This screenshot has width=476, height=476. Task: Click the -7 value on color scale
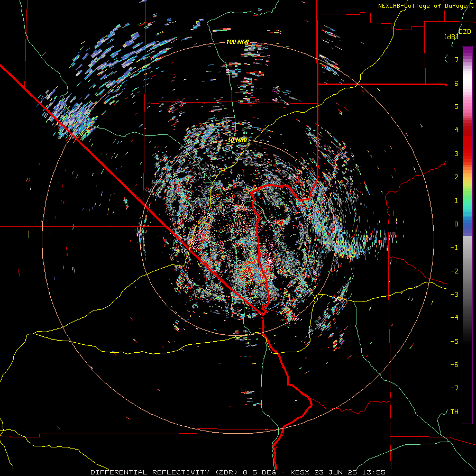tap(454, 388)
